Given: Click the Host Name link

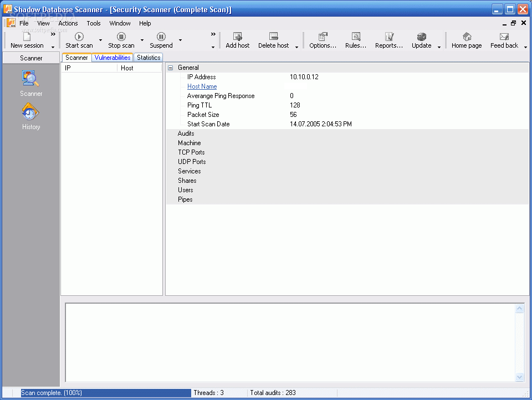Looking at the screenshot, I should (x=202, y=86).
